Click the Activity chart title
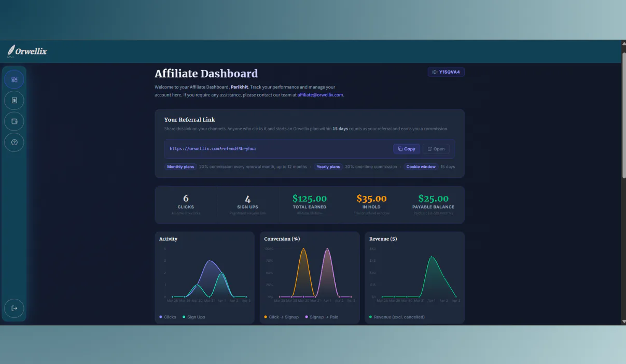 tap(168, 239)
